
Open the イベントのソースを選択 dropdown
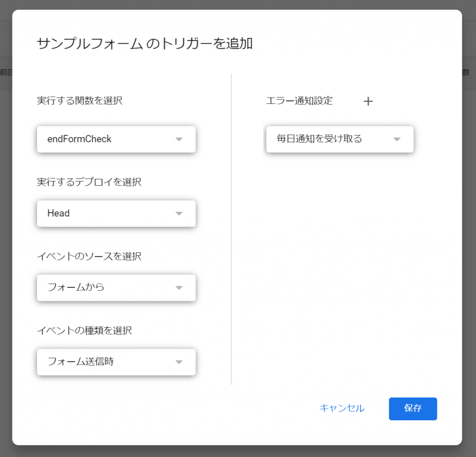[116, 287]
